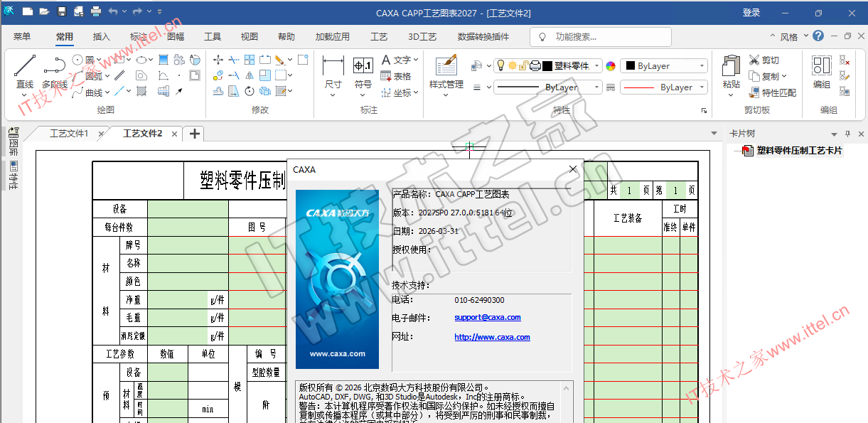Click the move tool icon
The width and height of the screenshot is (868, 423).
[218, 60]
